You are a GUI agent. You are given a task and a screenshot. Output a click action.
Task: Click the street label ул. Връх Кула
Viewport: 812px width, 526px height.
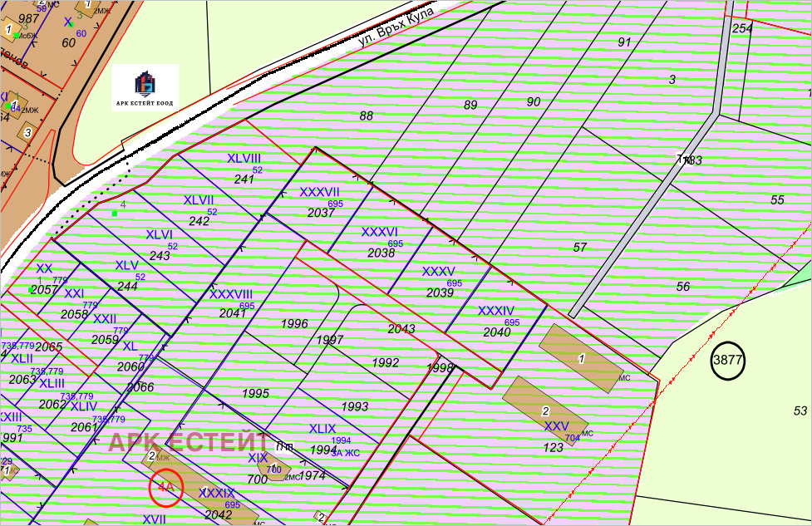(396, 26)
